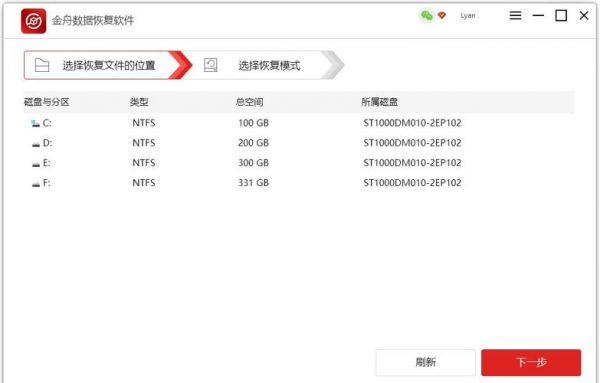Click NTFS type in the F: row
The width and height of the screenshot is (600, 383).
tap(144, 183)
